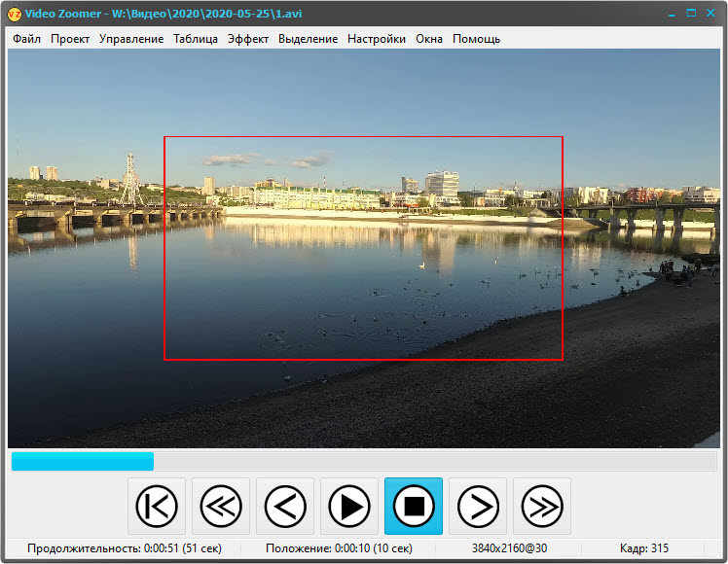Open the Управление menu
The image size is (728, 564).
pos(131,39)
